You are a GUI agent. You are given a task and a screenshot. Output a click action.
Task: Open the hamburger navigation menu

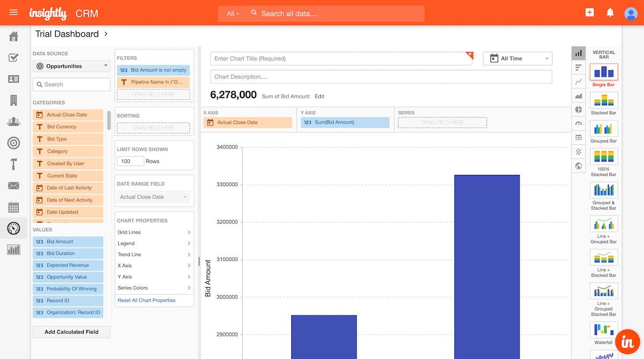(14, 12)
